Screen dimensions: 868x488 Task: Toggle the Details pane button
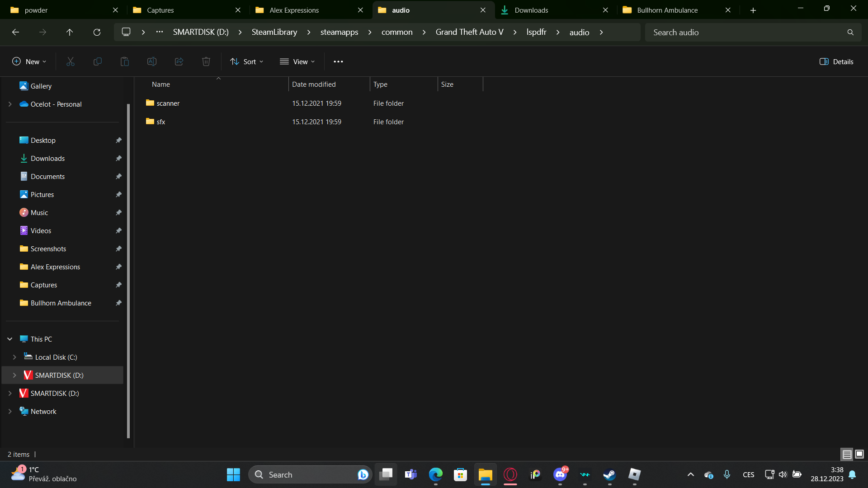tap(836, 61)
